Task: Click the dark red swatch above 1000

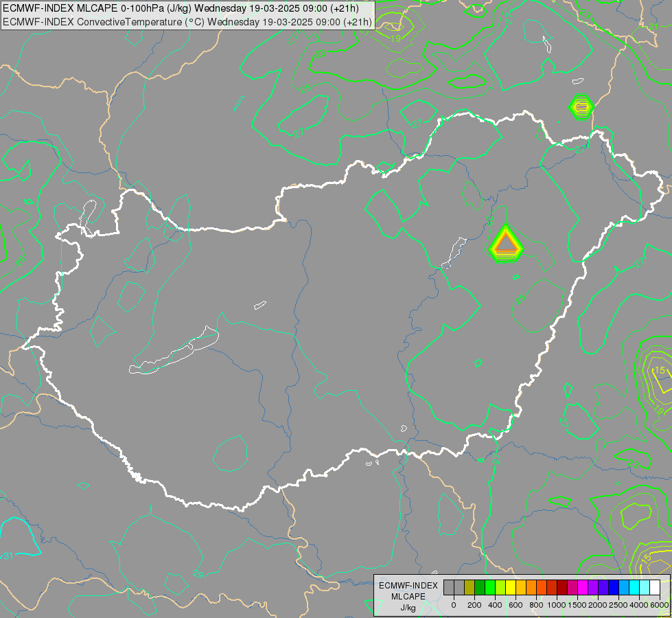Action: (562, 587)
